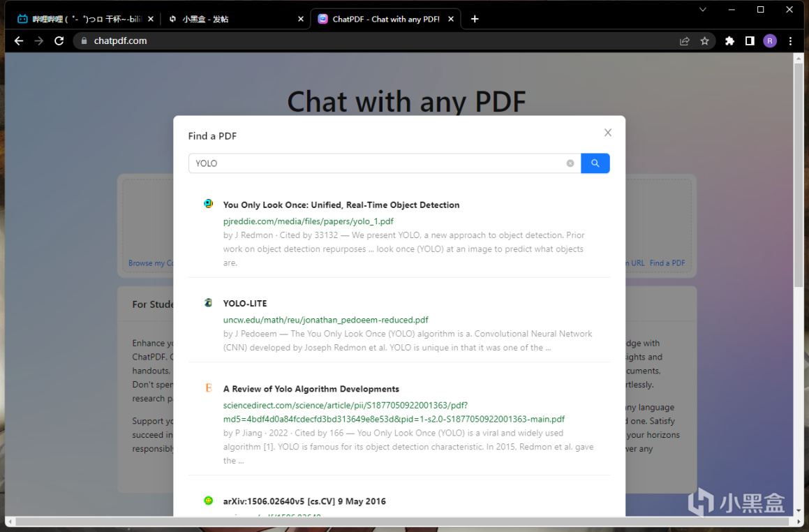This screenshot has height=532, width=809.
Task: Close the Find a PDF dialog
Action: click(x=608, y=133)
